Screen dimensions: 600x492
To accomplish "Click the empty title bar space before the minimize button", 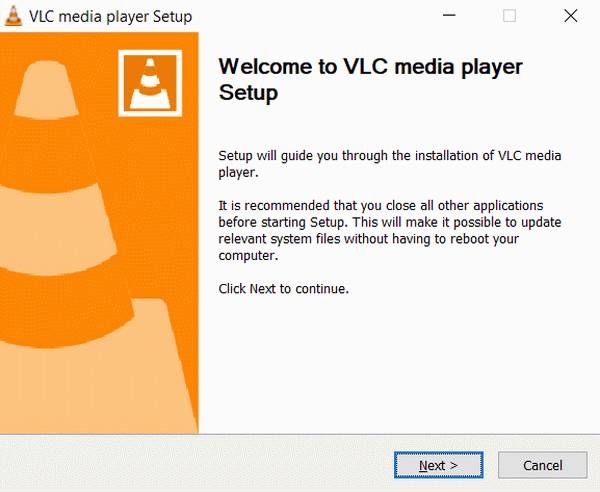I will 320,16.
